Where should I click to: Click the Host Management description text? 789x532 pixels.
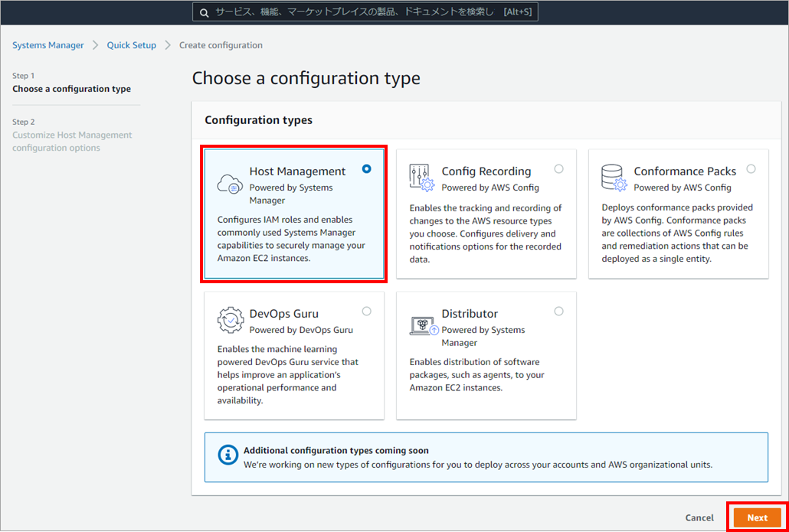[x=291, y=240]
